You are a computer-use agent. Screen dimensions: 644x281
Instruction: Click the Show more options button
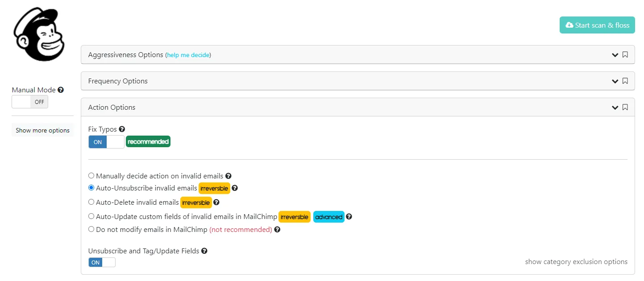[42, 130]
